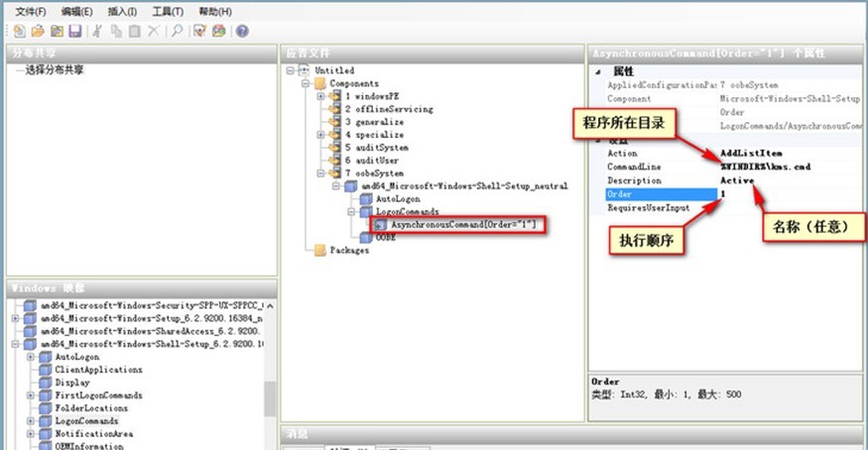Select AsynchronousCommand[Order="1"] tree item
This screenshot has width=868, height=450.
[x=462, y=225]
